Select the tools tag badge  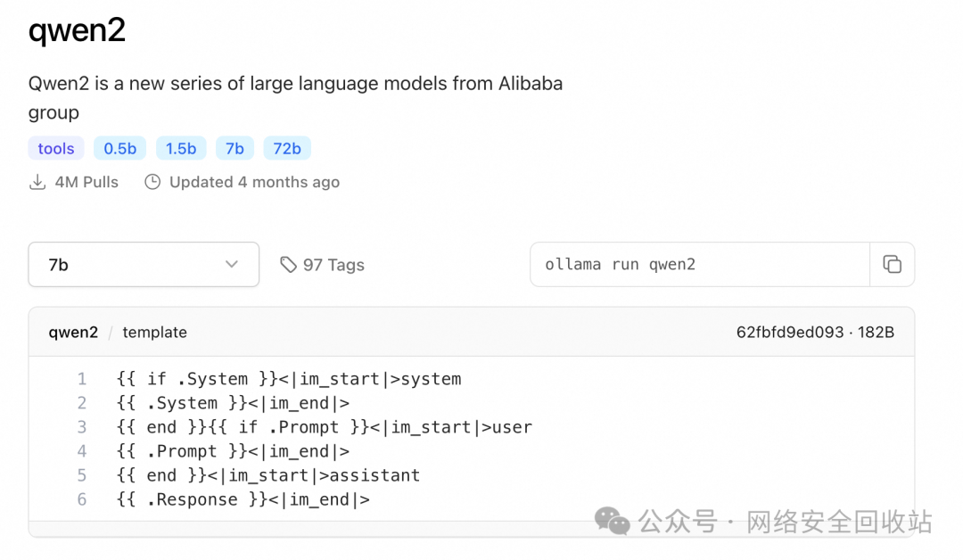(x=56, y=149)
